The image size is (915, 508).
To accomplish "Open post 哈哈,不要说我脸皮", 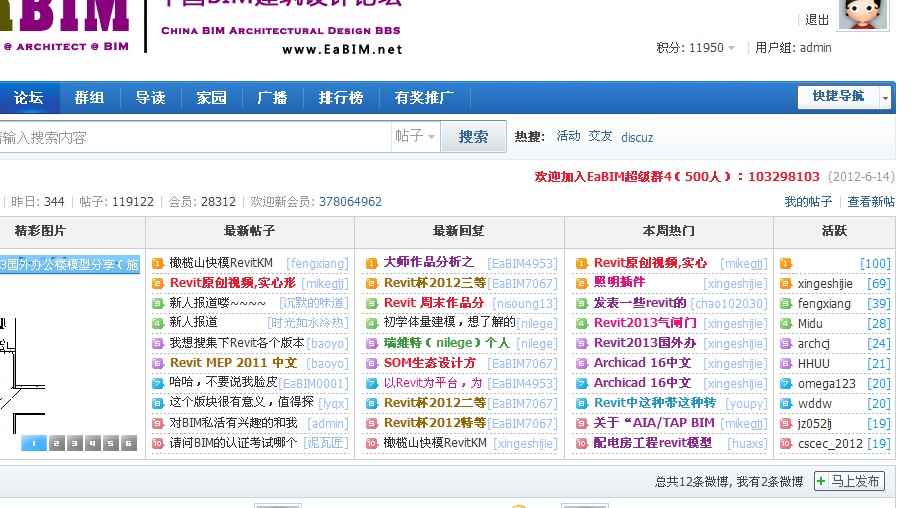I will 223,382.
